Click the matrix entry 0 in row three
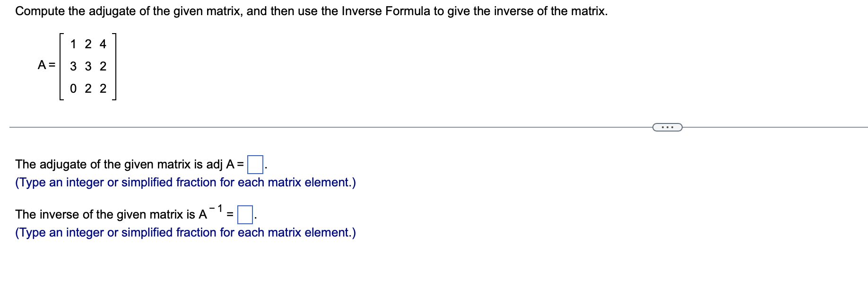Screen dimensions: 868x290 [73, 88]
